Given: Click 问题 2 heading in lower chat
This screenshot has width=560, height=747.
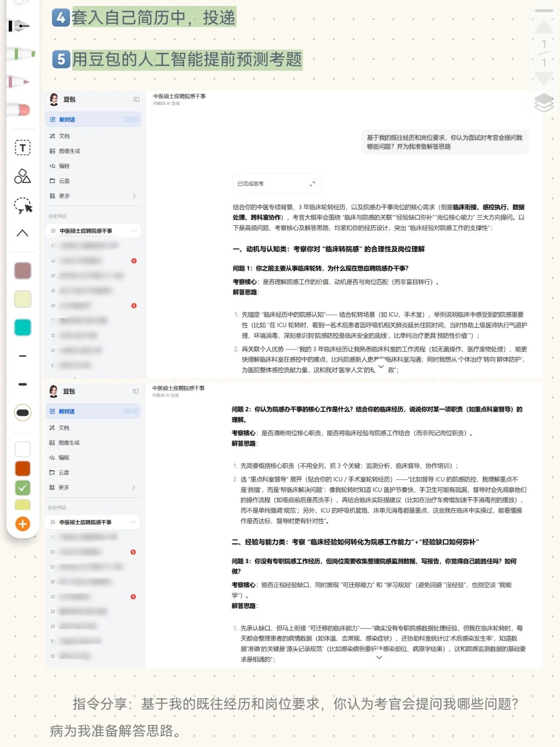Looking at the screenshot, I should tap(377, 414).
